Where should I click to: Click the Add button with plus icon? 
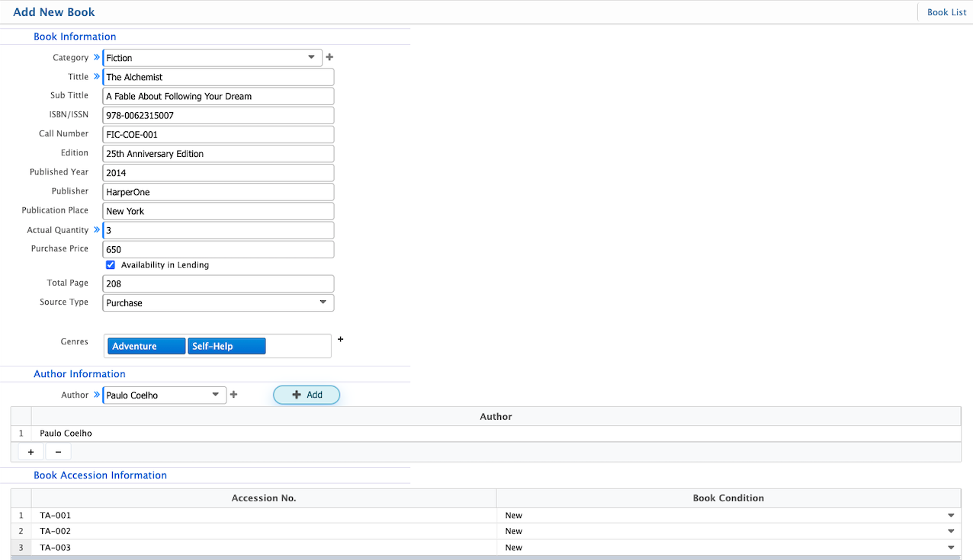point(307,395)
